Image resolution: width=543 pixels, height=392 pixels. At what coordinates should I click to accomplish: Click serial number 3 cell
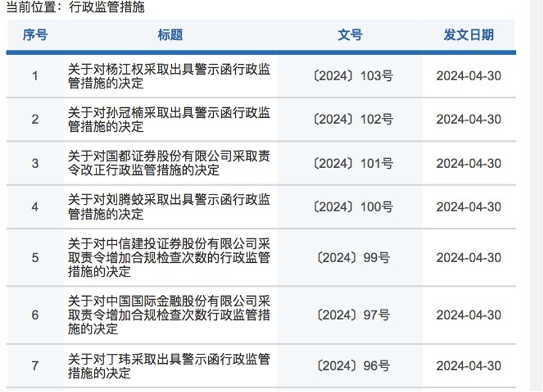tap(35, 164)
